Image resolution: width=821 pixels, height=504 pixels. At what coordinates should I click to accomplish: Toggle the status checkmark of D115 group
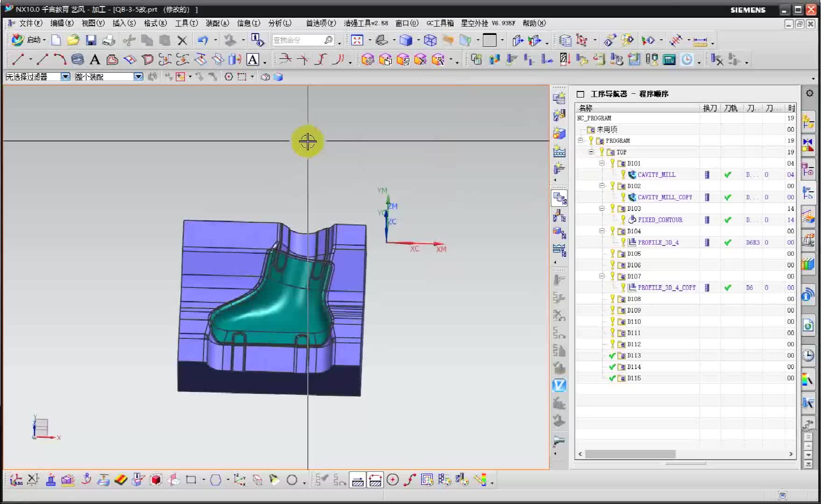pyautogui.click(x=612, y=378)
